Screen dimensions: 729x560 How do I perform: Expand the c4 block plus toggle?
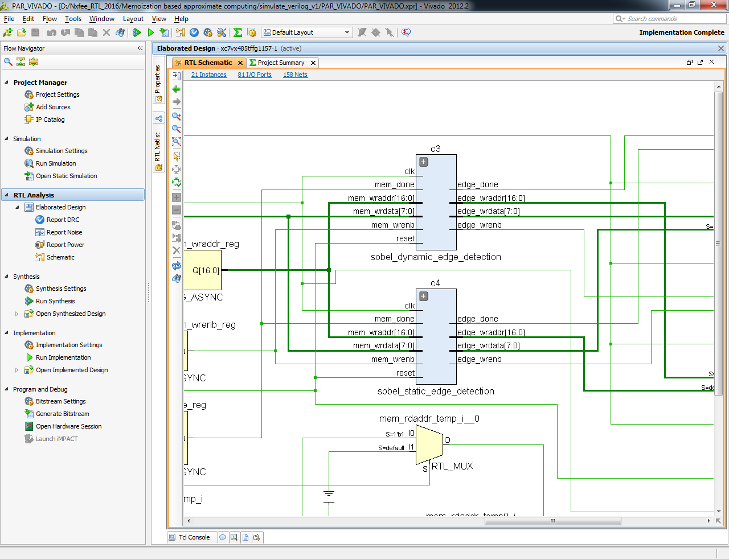(424, 297)
